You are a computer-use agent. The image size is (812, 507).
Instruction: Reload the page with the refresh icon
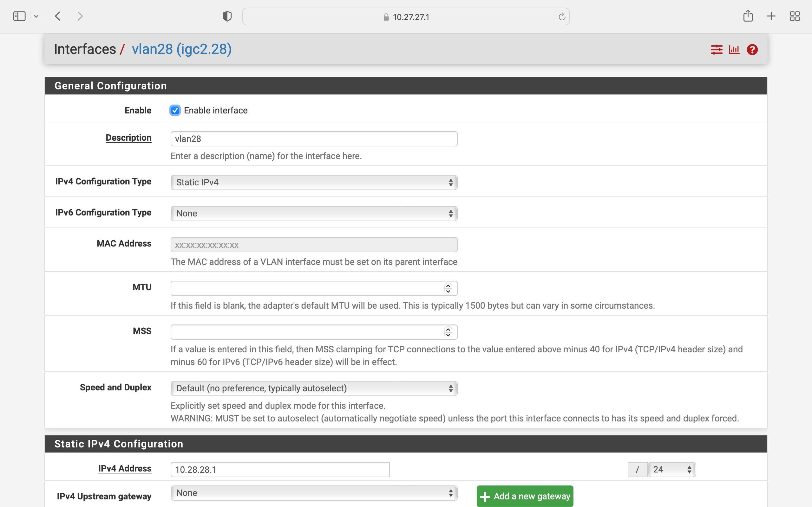point(562,16)
